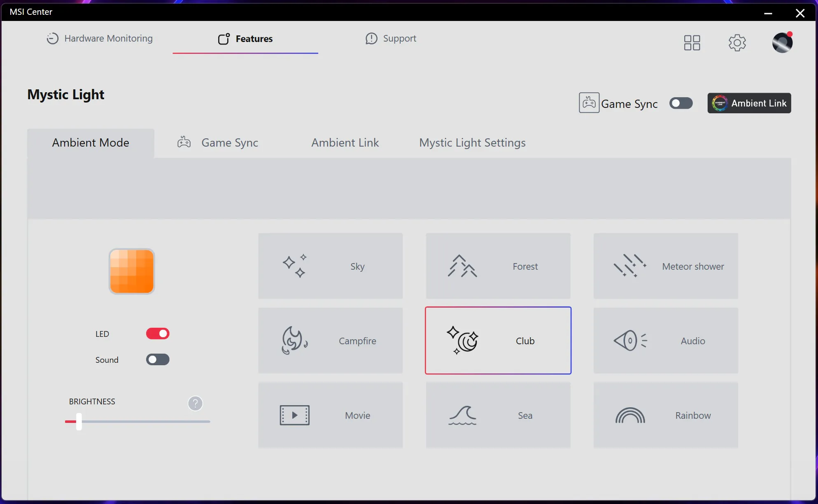Enable the Sound toggle
Image resolution: width=818 pixels, height=504 pixels.
tap(158, 359)
